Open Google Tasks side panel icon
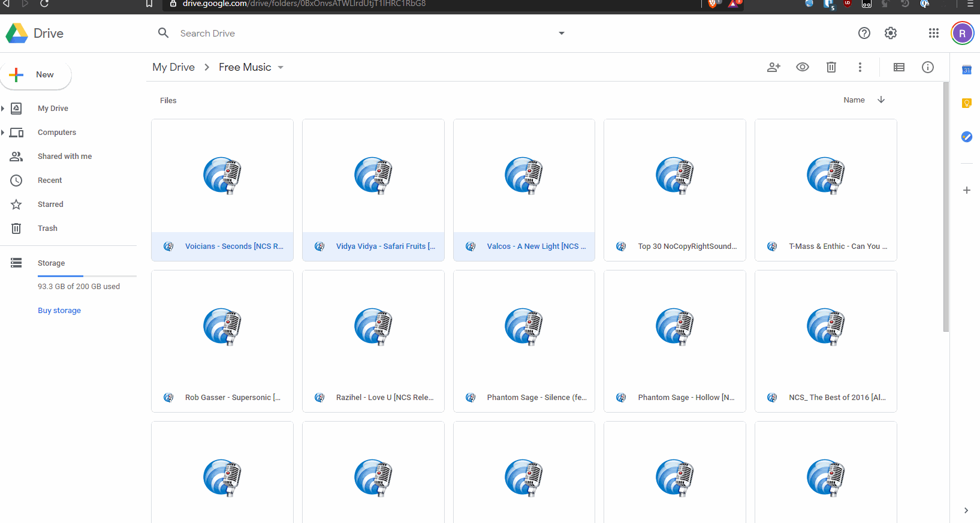This screenshot has height=523, width=980. (966, 137)
